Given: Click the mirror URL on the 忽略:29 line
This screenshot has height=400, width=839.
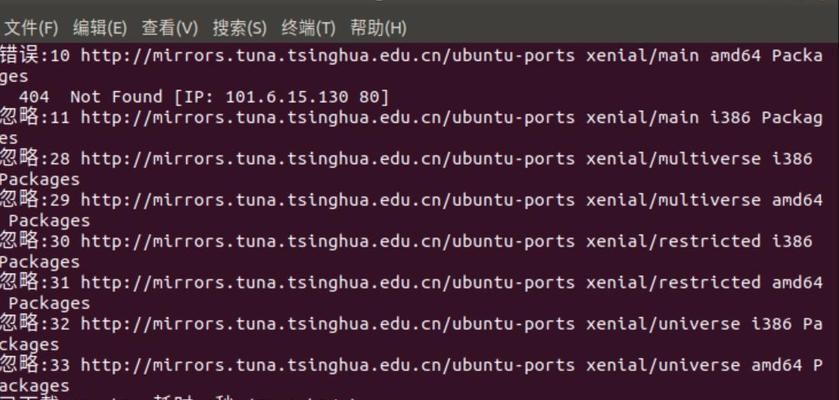Looking at the screenshot, I should [327, 200].
